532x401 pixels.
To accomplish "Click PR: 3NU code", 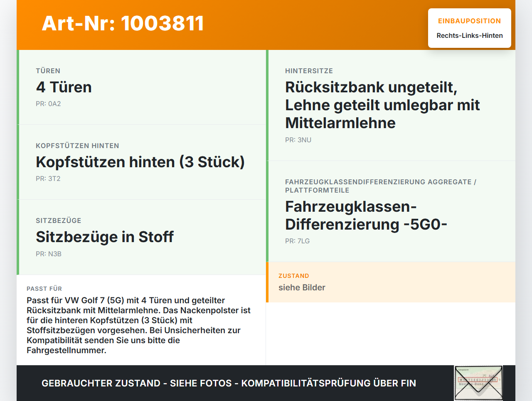I will click(x=298, y=140).
